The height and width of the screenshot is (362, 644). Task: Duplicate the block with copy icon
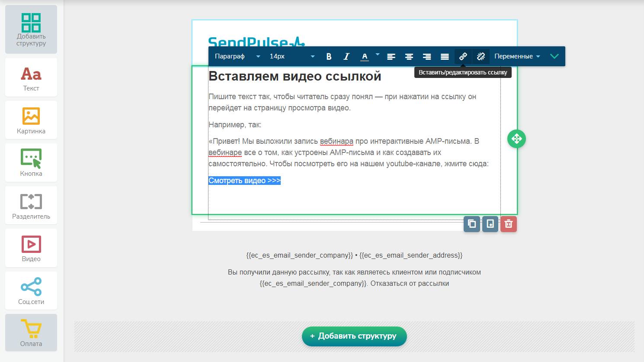pos(472,224)
